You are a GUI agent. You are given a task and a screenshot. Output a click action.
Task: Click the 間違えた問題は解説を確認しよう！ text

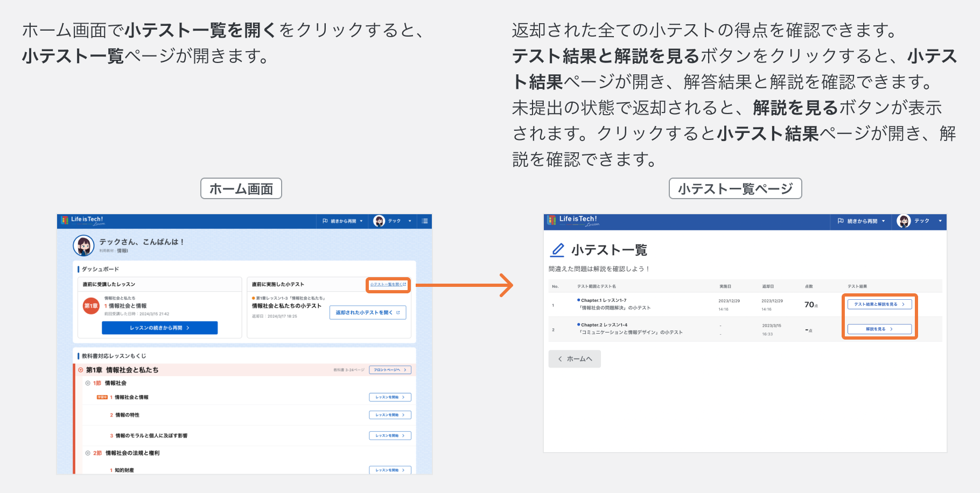(x=599, y=269)
